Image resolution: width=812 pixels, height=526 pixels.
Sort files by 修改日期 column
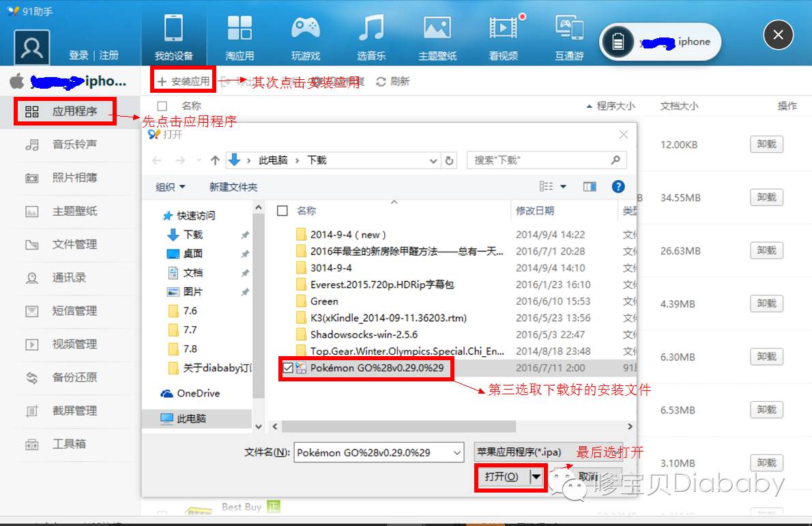click(x=535, y=211)
